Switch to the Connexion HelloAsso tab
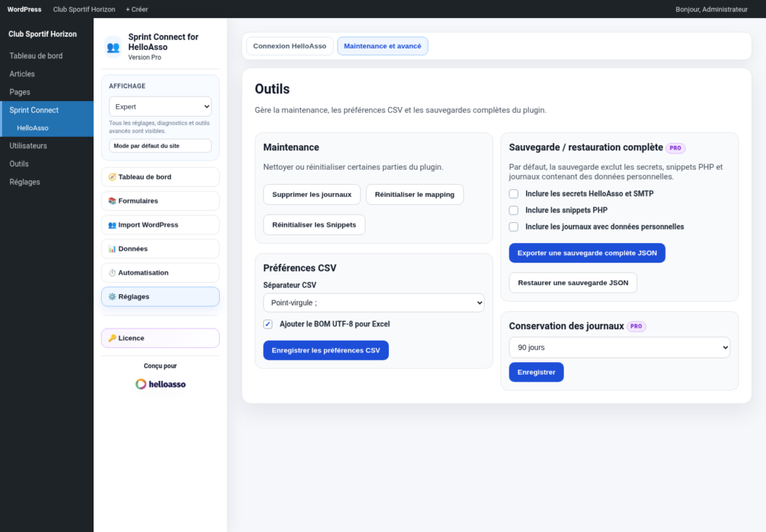The height and width of the screenshot is (532, 766). pos(289,46)
